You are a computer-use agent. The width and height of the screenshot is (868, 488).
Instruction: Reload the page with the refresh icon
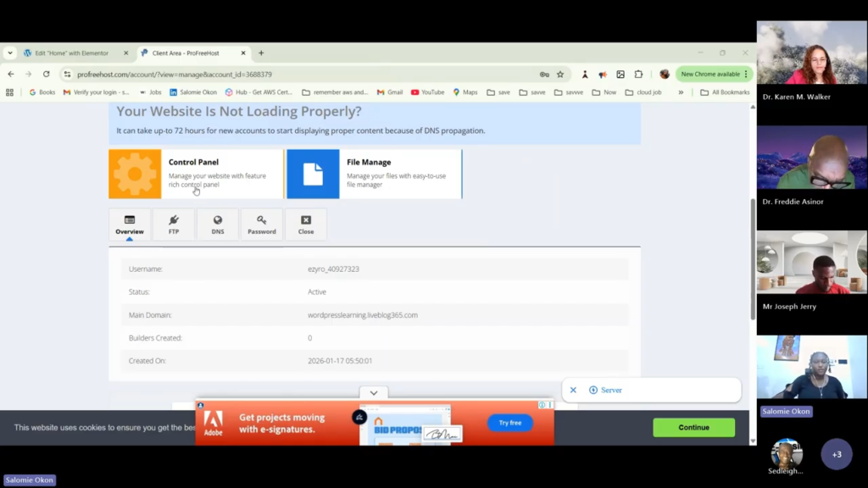click(46, 75)
